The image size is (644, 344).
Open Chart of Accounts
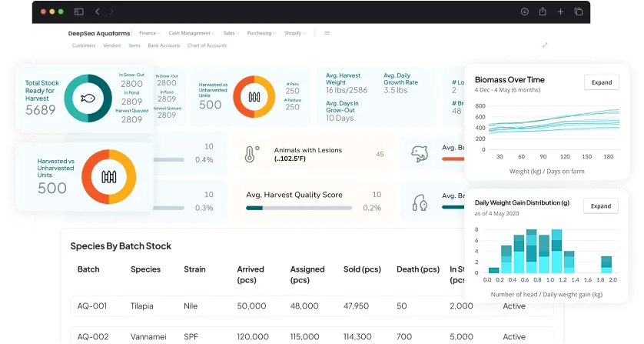click(x=207, y=45)
